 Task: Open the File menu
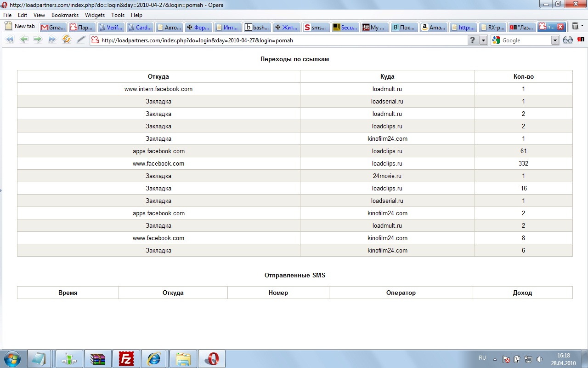coord(7,15)
